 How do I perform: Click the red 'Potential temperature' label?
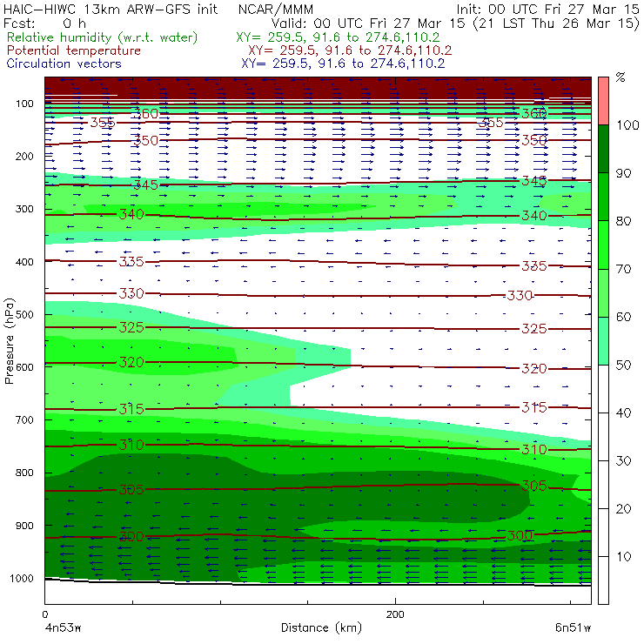point(73,50)
